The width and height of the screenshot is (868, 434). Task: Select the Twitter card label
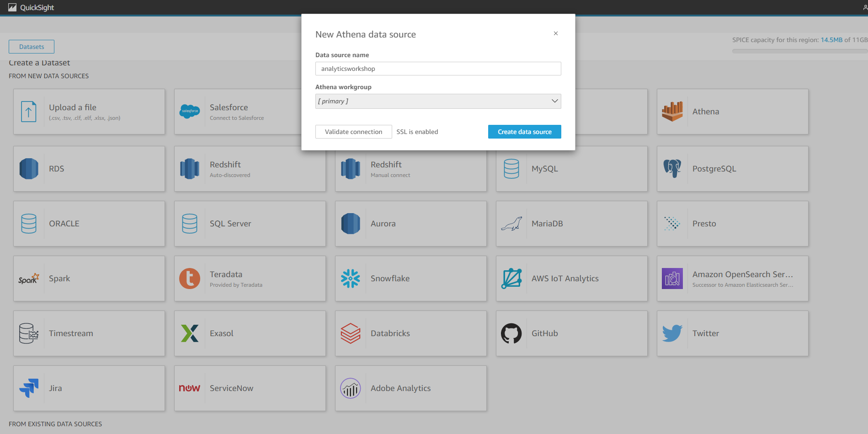click(706, 333)
